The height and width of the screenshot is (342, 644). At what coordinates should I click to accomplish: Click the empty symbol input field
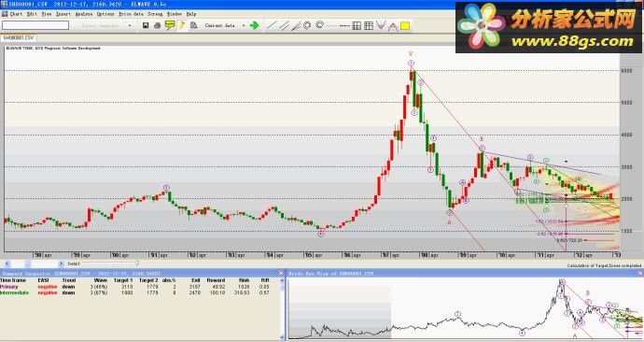[35, 25]
